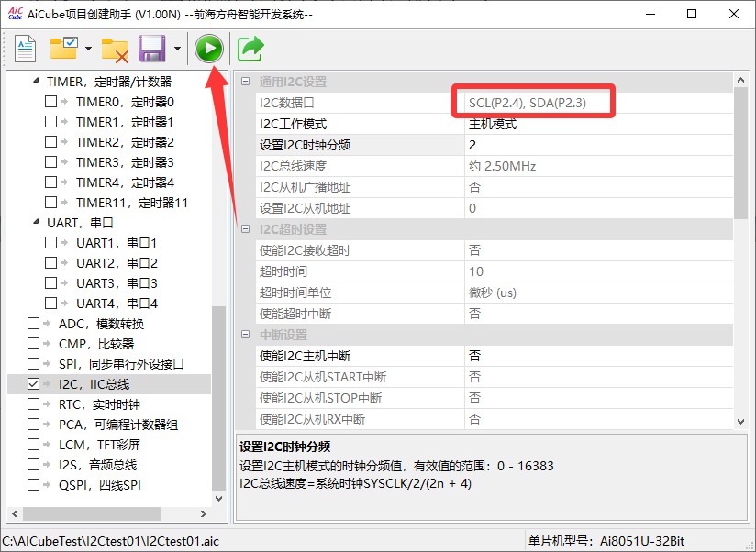Select the UART1，串口1 tree label

point(117,242)
